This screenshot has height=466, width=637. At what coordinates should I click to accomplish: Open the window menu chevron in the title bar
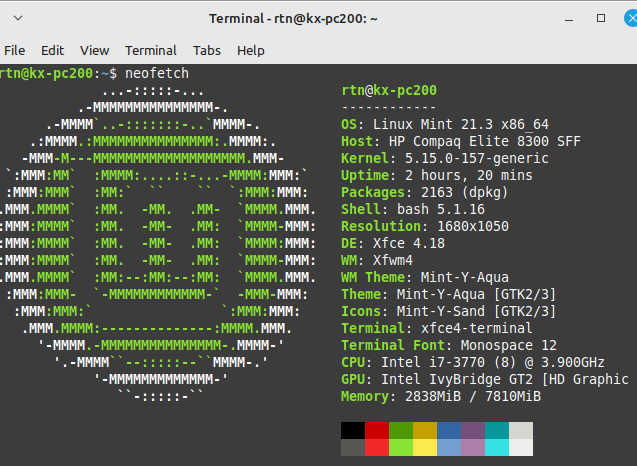click(x=18, y=18)
